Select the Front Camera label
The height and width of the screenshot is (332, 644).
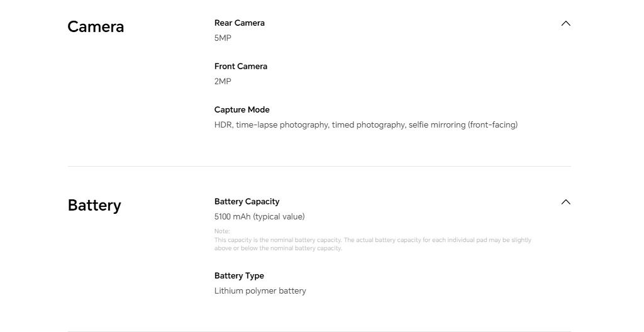(241, 66)
